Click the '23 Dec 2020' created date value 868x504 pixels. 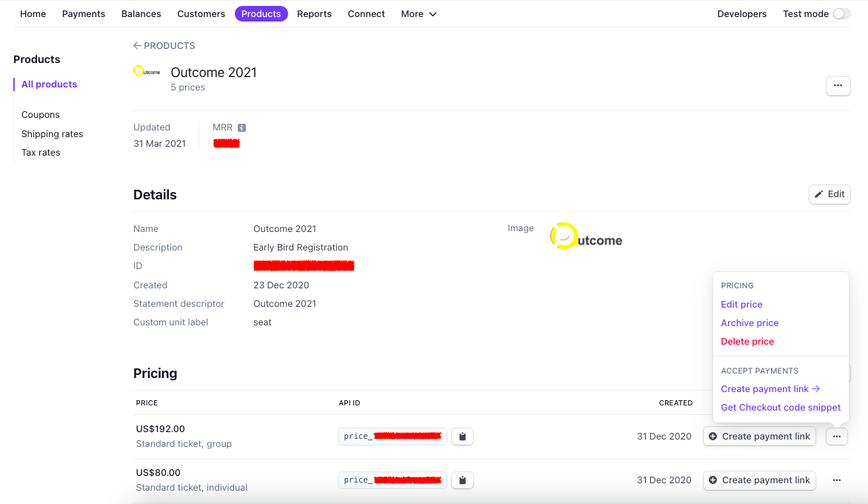pyautogui.click(x=281, y=285)
